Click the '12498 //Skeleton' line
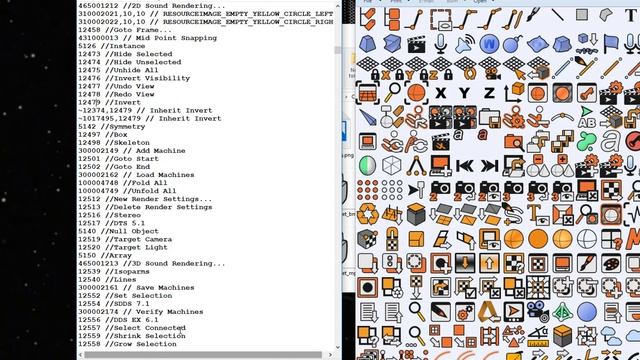 (114, 142)
